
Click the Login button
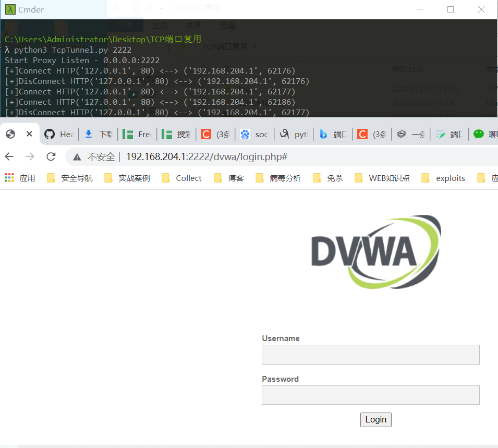tap(376, 420)
